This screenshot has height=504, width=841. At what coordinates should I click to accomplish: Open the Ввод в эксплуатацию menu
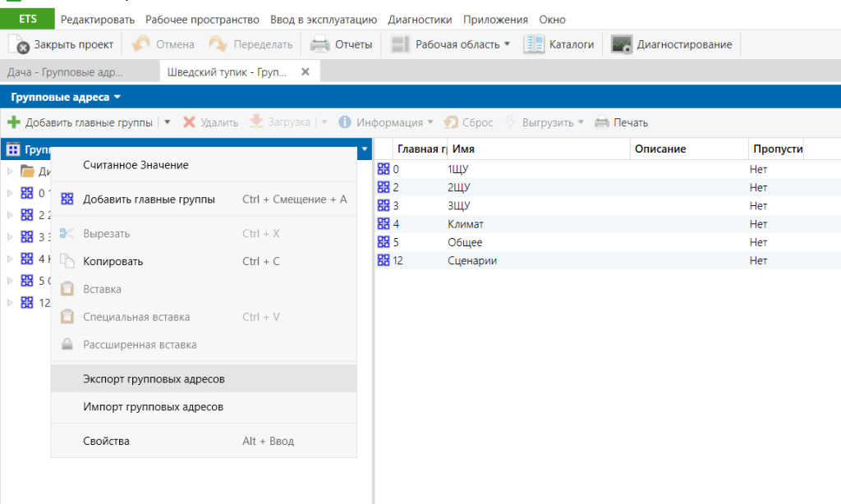[324, 20]
